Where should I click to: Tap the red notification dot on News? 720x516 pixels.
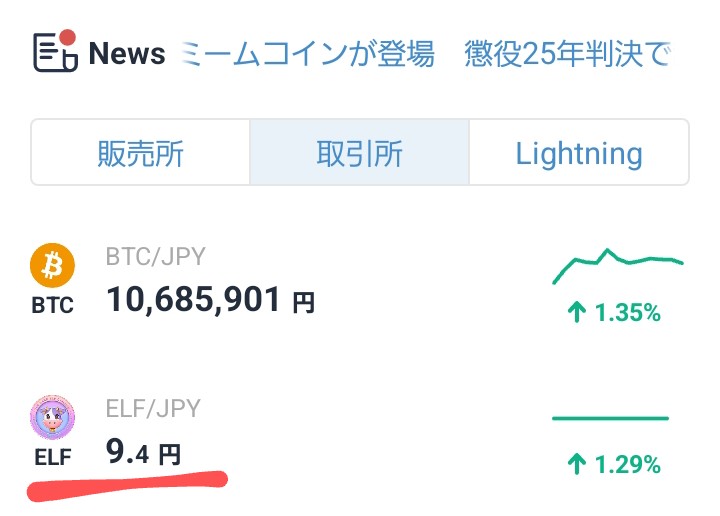coord(68,37)
